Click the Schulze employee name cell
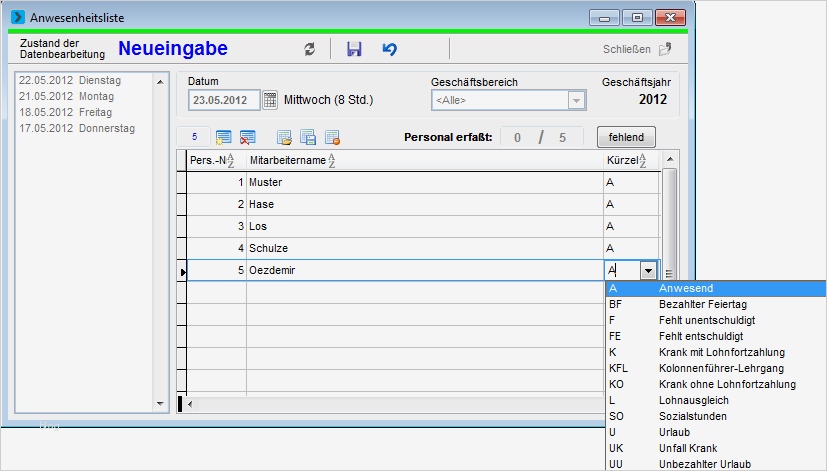The height and width of the screenshot is (471, 827). click(425, 248)
